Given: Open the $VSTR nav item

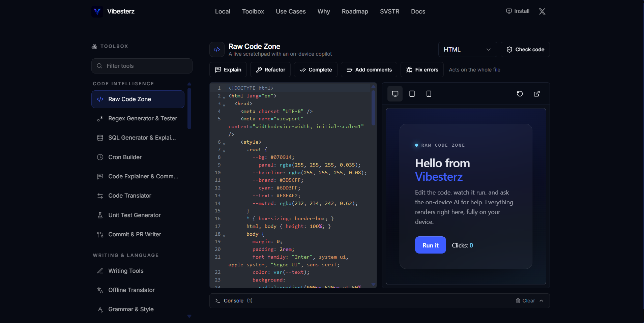Looking at the screenshot, I should [389, 11].
